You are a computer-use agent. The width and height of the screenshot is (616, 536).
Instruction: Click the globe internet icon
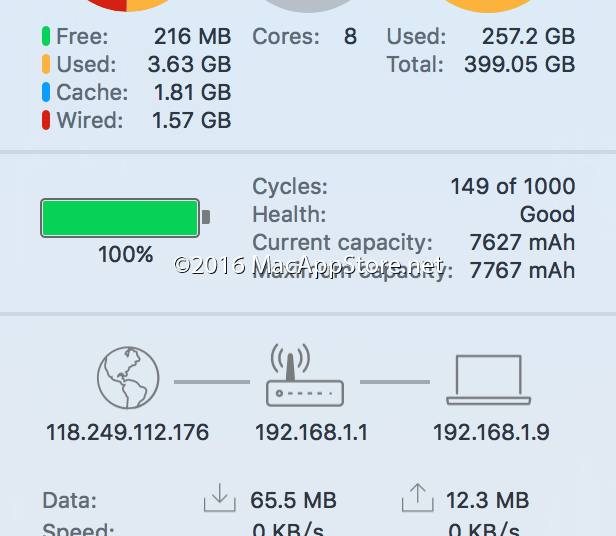128,379
